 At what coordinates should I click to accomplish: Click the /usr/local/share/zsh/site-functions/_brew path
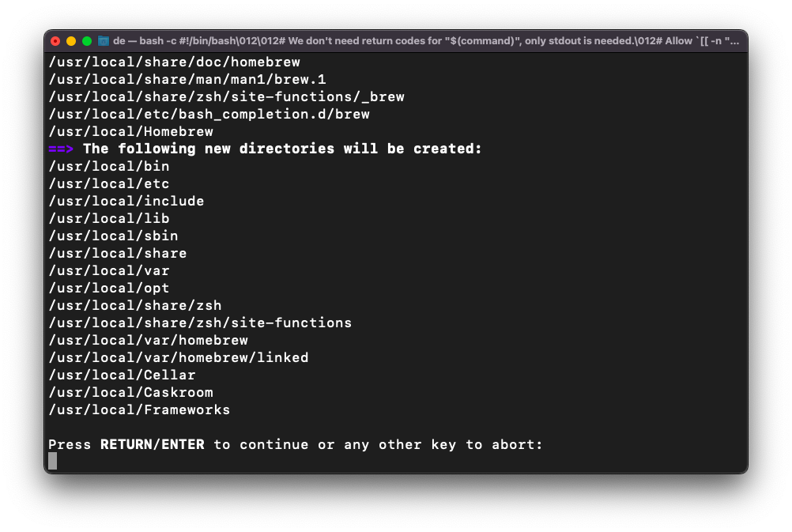[227, 96]
